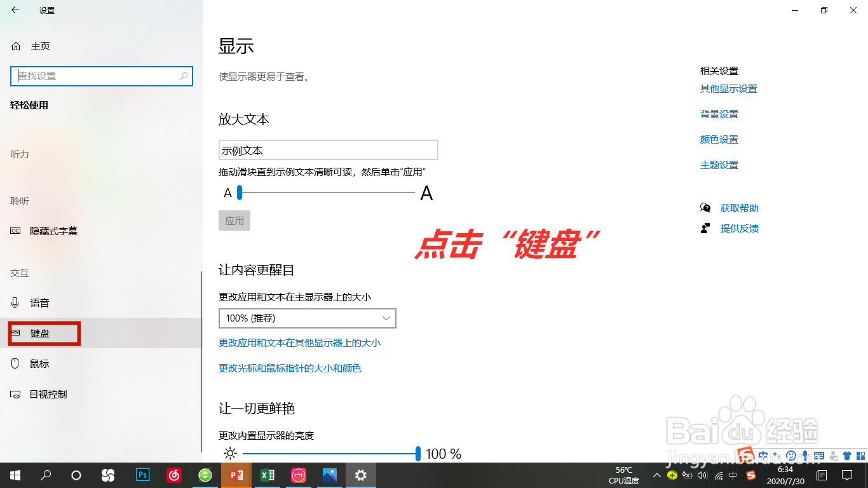Open 背景设置 under 相关设置
The image size is (868, 488).
click(719, 114)
